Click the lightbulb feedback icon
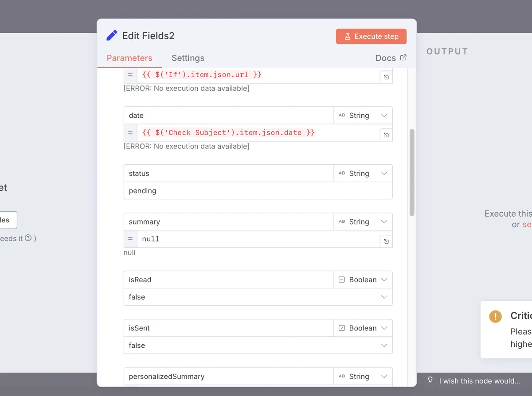532x396 pixels. click(430, 380)
